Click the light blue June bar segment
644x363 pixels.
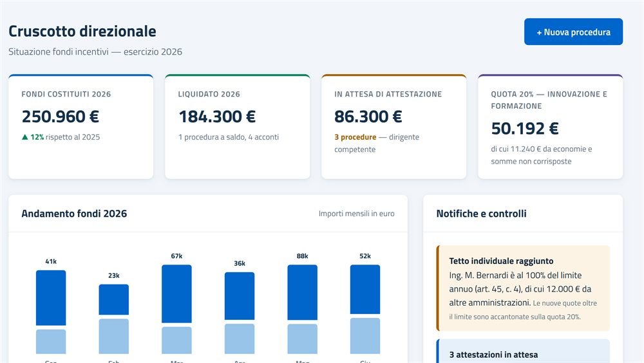pyautogui.click(x=365, y=336)
